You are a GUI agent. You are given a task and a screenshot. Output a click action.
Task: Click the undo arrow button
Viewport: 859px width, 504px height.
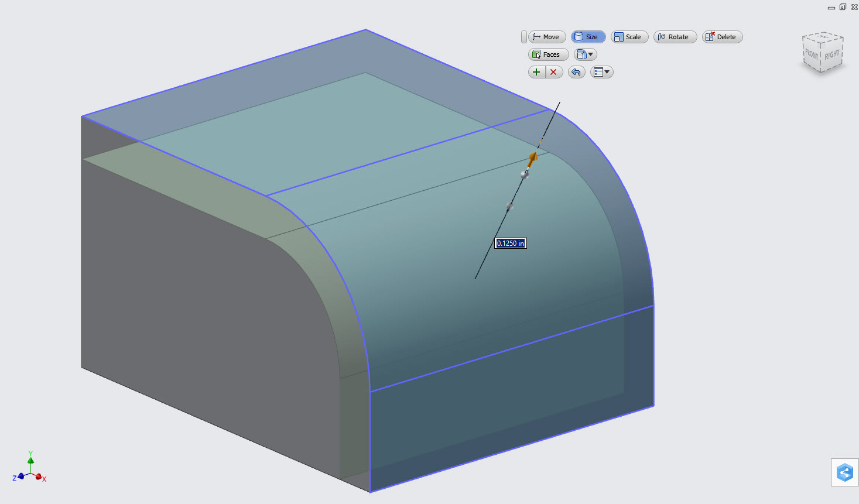(x=576, y=72)
